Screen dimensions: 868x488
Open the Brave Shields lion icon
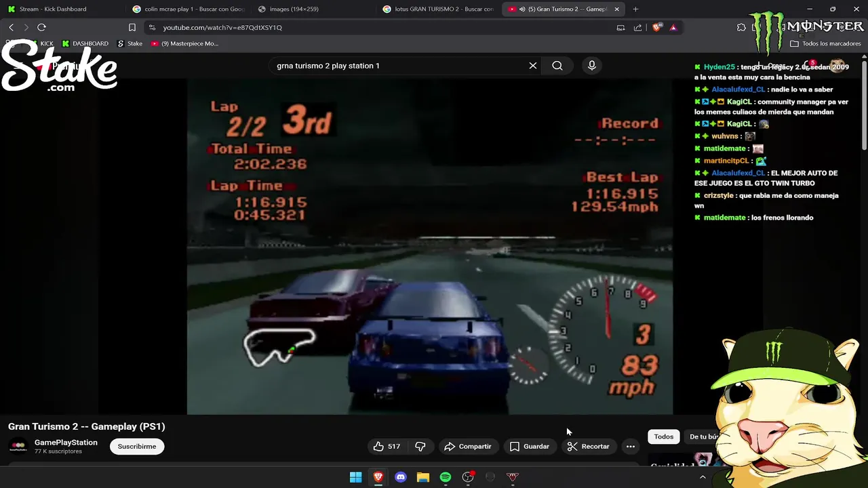[656, 28]
